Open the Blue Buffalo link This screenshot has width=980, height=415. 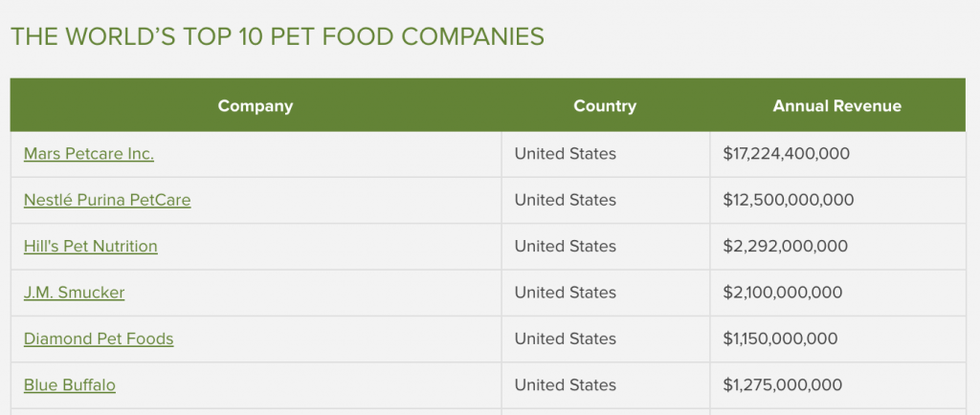pos(70,384)
